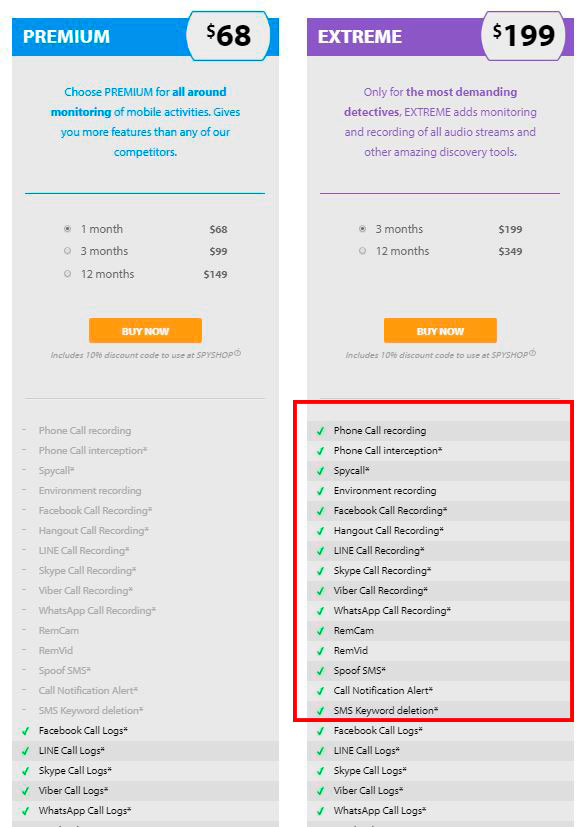582x827 pixels.
Task: Click the EXTREME $199 price badge
Action: coord(523,36)
